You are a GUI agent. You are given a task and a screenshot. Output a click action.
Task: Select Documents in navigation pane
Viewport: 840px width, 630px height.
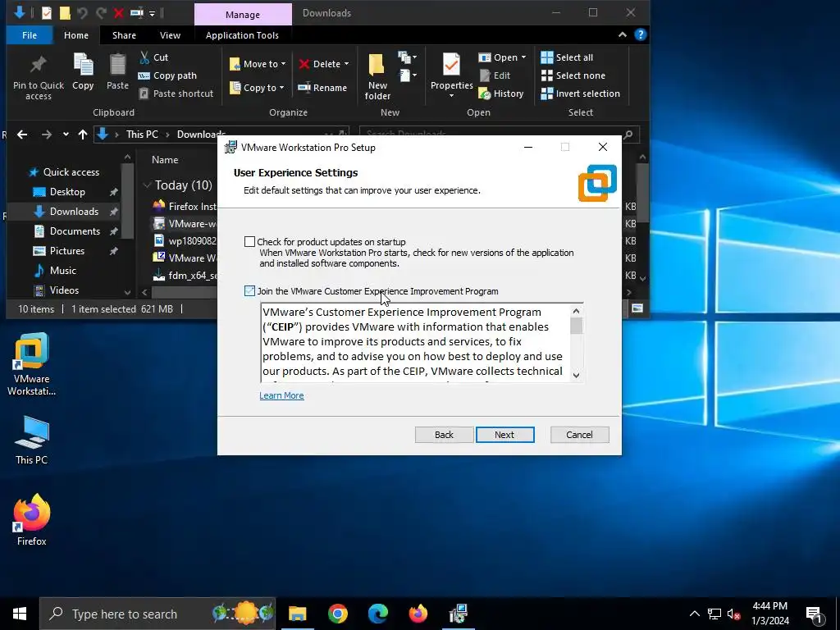click(67, 231)
